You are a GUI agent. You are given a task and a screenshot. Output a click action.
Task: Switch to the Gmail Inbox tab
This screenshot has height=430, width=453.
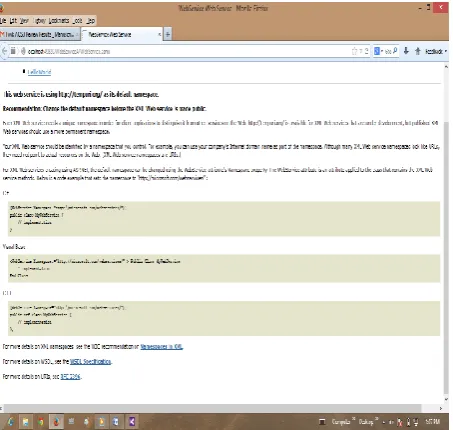[x=39, y=34]
